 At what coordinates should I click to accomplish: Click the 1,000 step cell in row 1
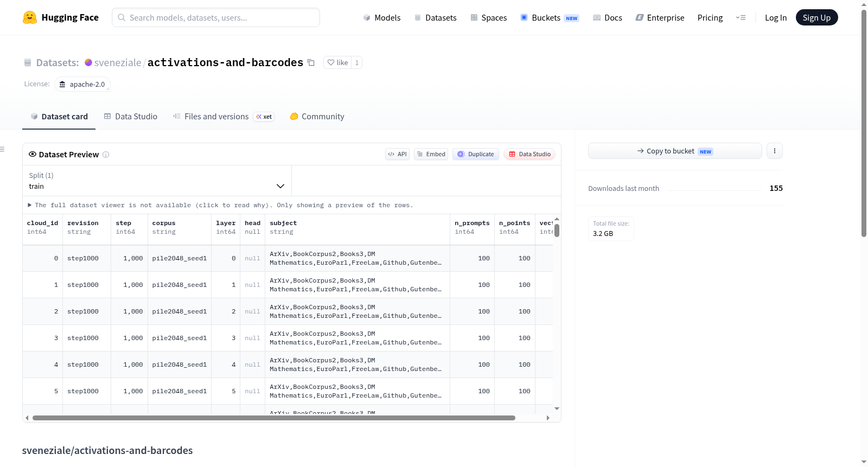click(x=129, y=285)
